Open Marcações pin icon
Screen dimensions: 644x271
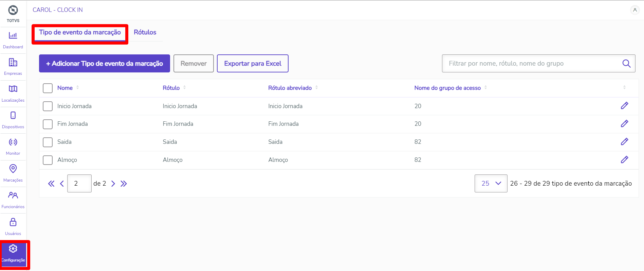tap(13, 169)
